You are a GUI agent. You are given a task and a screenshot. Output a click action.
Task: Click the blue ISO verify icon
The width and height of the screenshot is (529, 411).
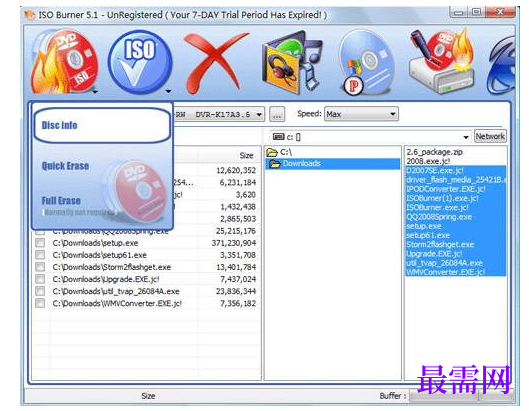pyautogui.click(x=140, y=62)
